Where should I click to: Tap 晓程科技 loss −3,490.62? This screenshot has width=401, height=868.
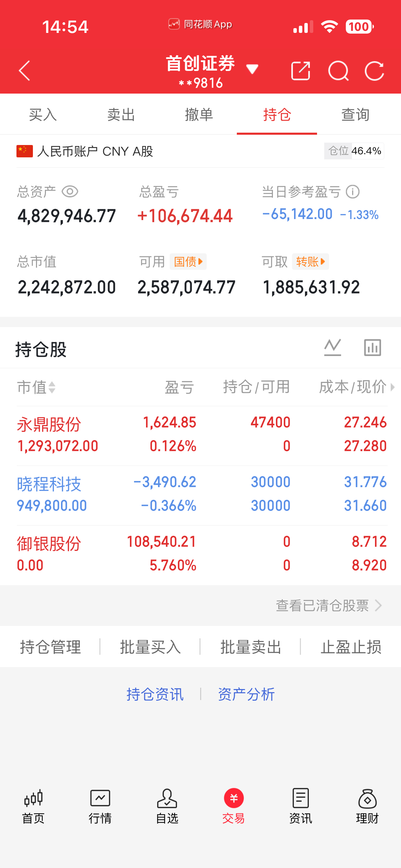[x=165, y=482]
